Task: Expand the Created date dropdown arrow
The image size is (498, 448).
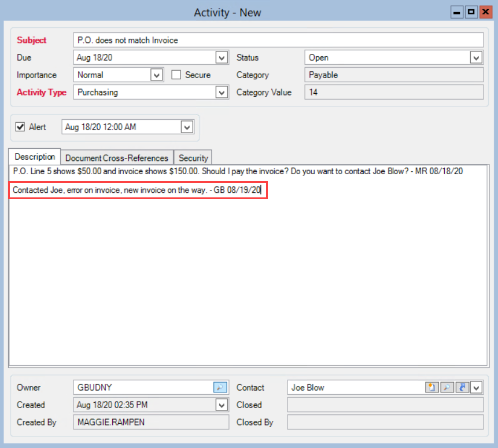Action: coord(222,405)
